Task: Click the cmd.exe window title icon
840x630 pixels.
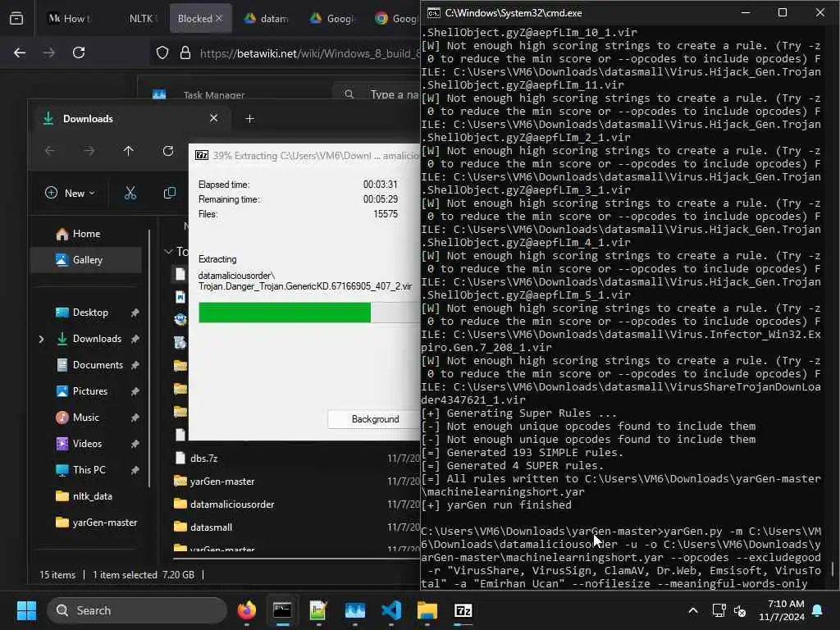Action: pos(433,13)
